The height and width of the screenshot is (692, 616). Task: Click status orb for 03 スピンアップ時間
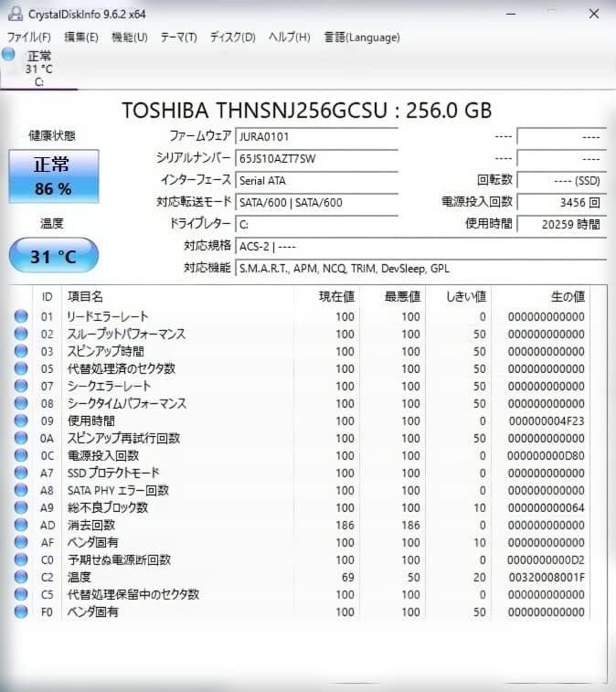tap(21, 351)
